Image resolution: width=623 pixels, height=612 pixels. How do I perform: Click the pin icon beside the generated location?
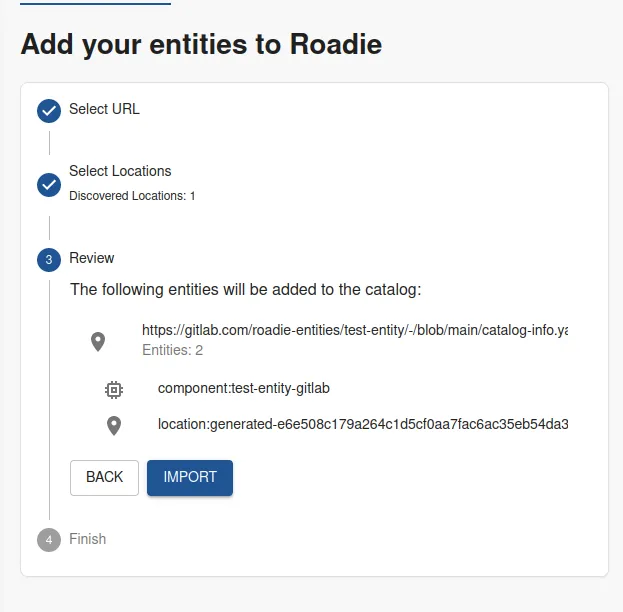(x=114, y=426)
